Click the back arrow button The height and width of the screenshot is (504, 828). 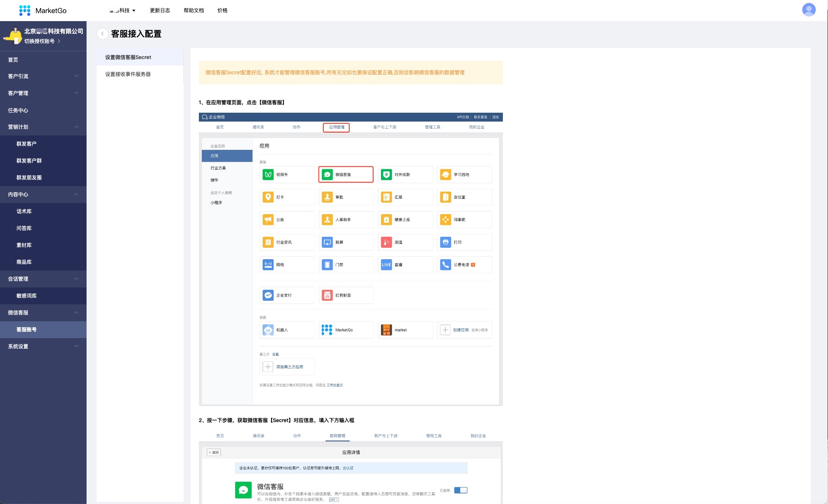[x=102, y=34]
